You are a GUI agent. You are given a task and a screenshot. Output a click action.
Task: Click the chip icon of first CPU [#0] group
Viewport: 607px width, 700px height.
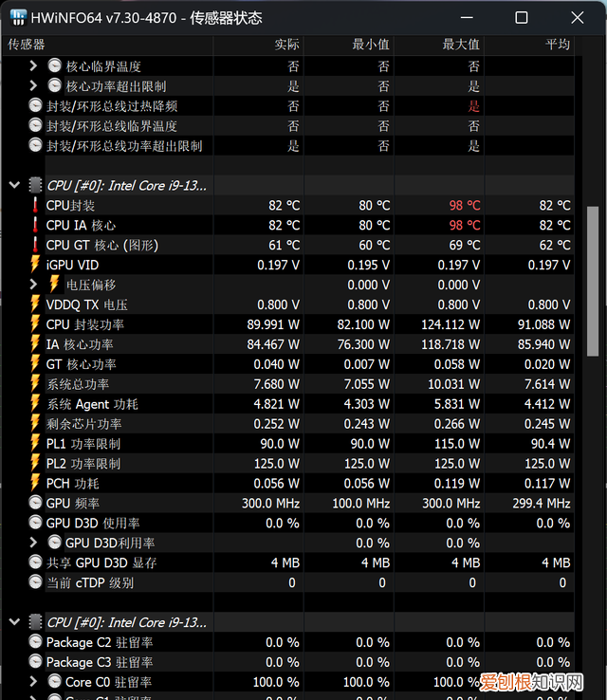point(35,185)
